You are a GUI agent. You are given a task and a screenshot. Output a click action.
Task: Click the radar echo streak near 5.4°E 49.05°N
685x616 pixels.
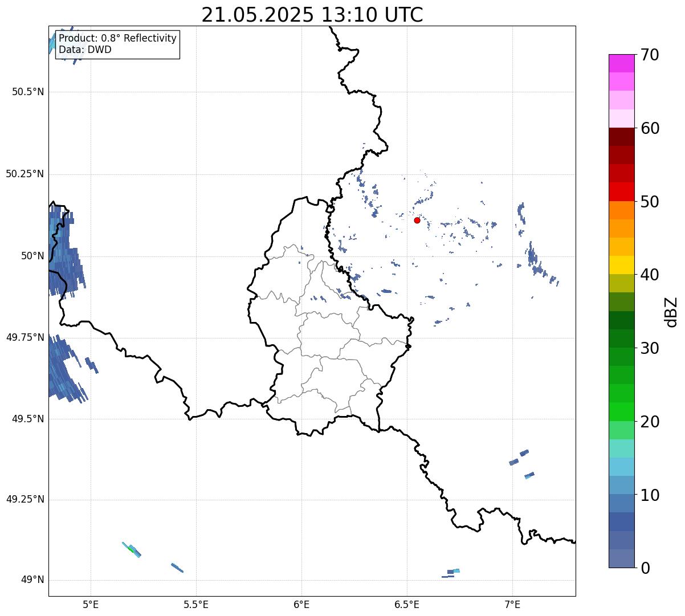coord(177,568)
